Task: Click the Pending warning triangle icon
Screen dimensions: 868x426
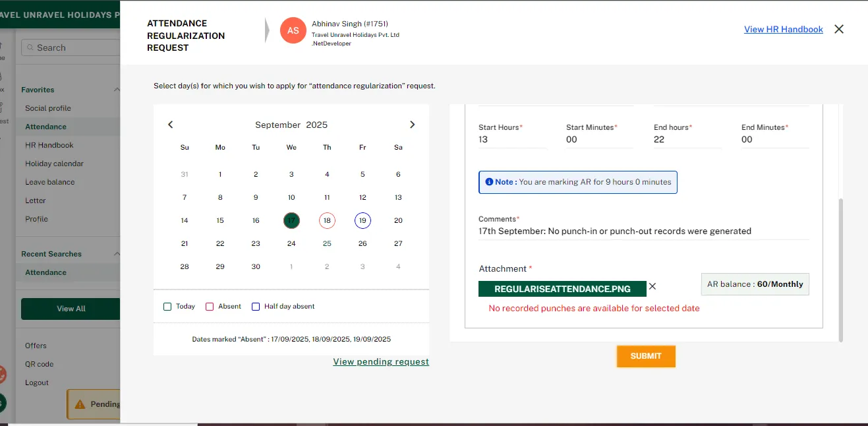Action: [x=80, y=404]
